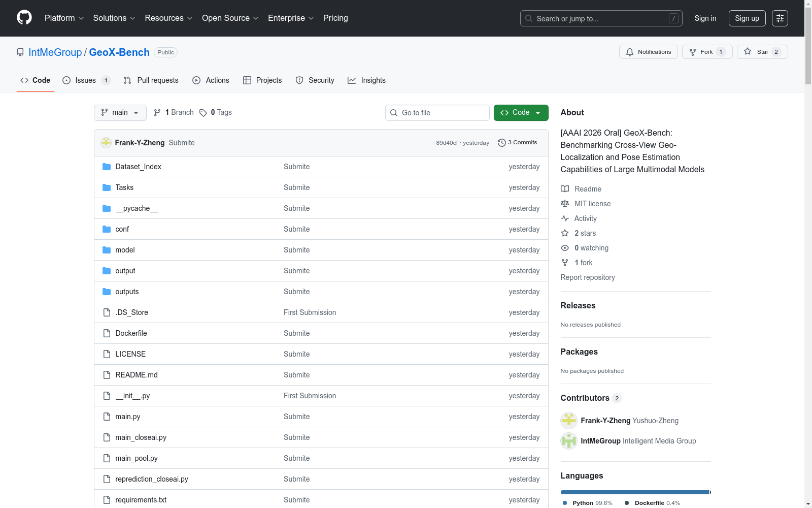The width and height of the screenshot is (812, 508).
Task: Click the Pricing link in header
Action: (335, 18)
